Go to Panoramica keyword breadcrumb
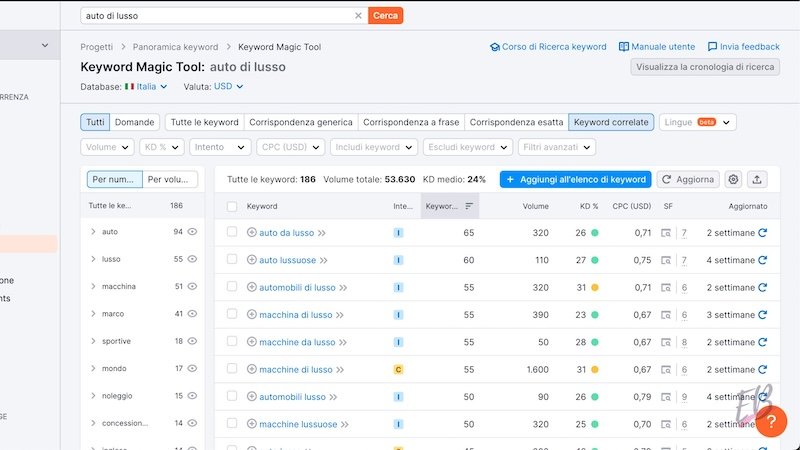Viewport: 800px width, 450px height. [x=176, y=47]
